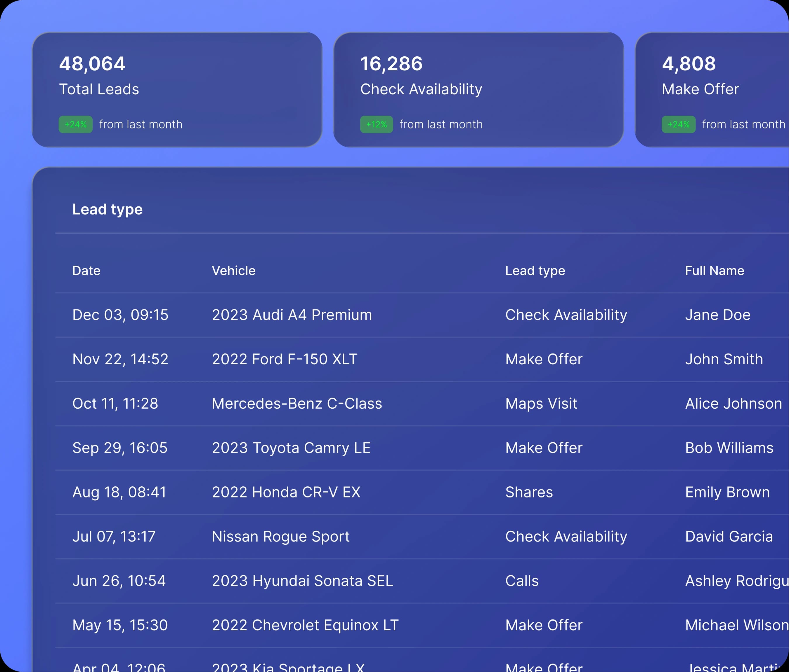789x672 pixels.
Task: Click the Lead type panel title
Action: [x=108, y=209]
